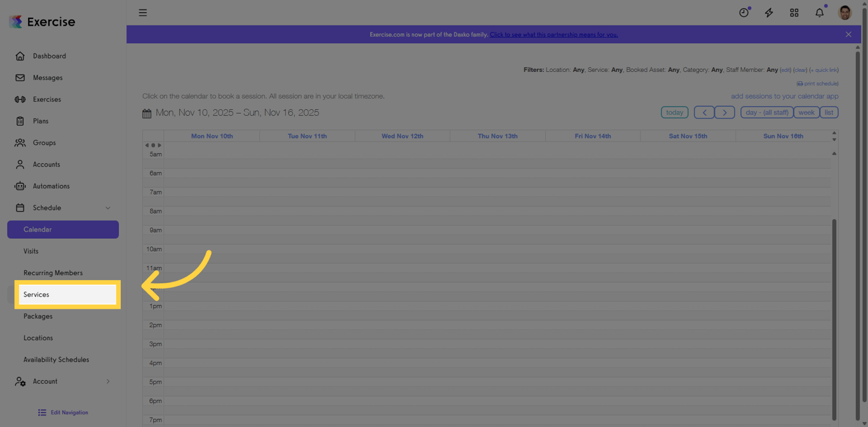Image resolution: width=868 pixels, height=427 pixels.
Task: Click the hamburger menu icon
Action: [x=142, y=12]
